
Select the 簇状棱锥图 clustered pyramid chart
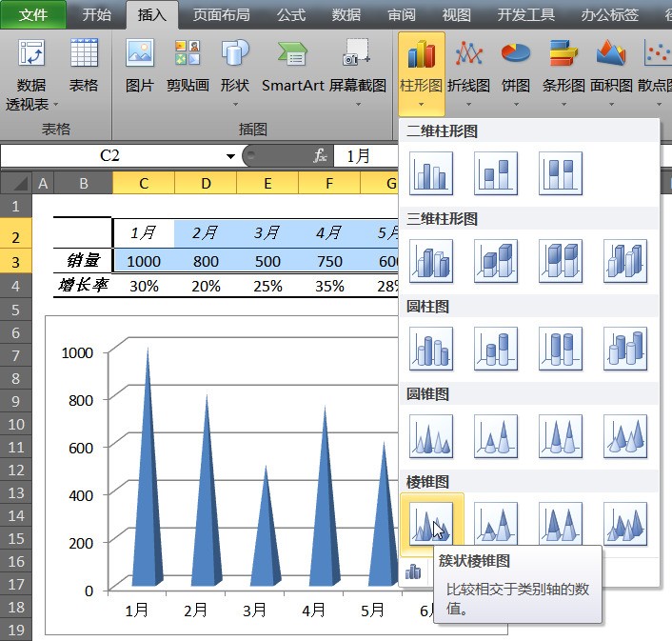pos(431,524)
